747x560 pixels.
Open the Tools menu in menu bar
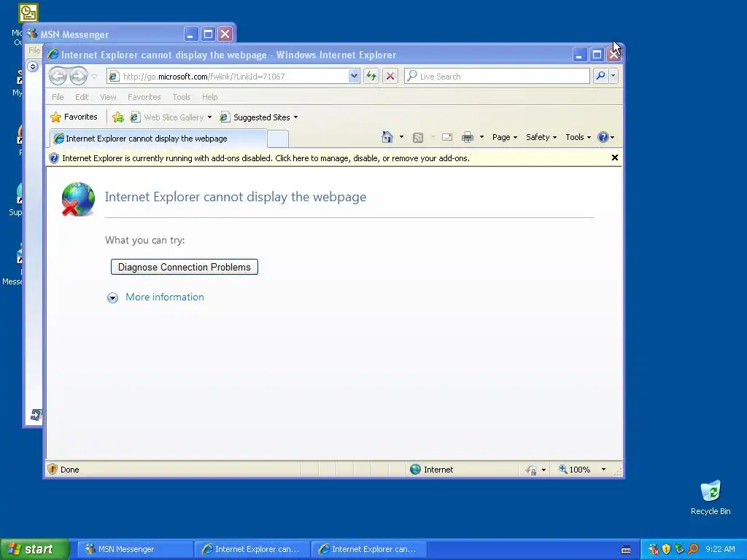182,97
